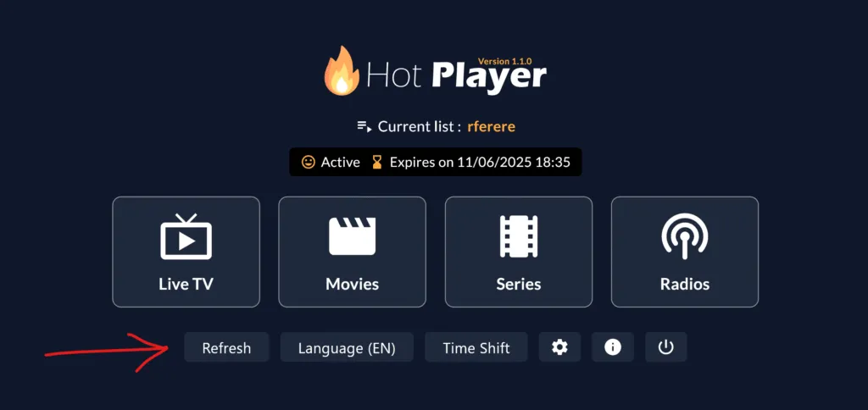Click the smiley icon next to Active

coord(309,162)
